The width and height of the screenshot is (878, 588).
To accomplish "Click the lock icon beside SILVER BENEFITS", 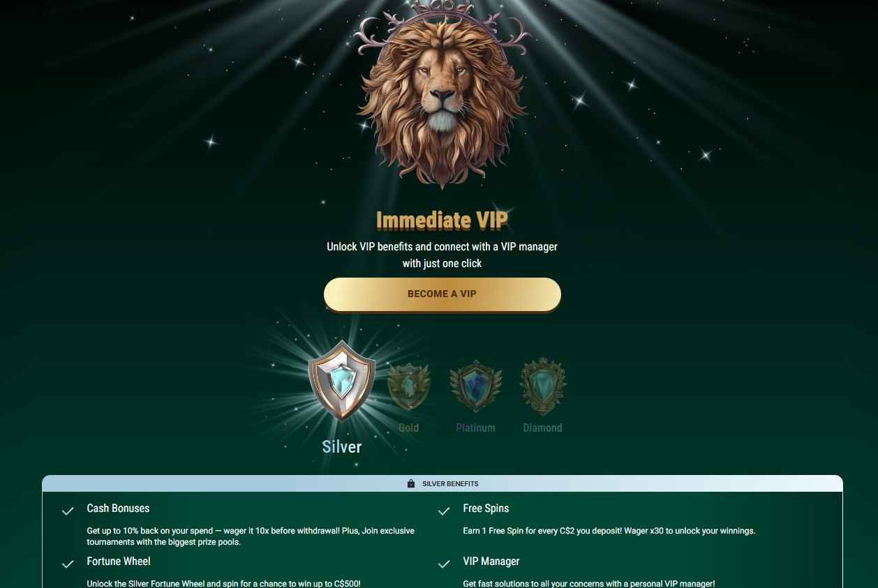I will [x=411, y=484].
